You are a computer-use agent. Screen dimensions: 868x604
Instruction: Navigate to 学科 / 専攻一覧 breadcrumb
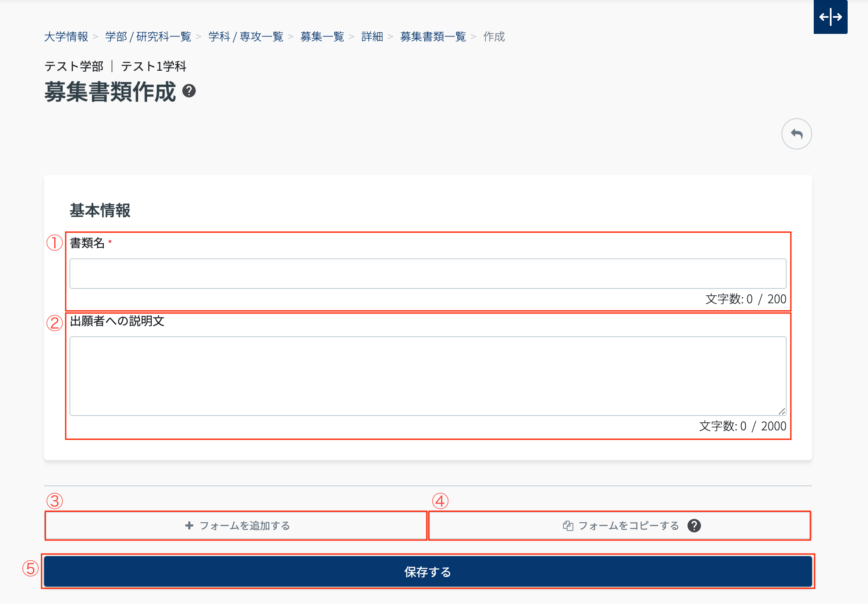246,37
